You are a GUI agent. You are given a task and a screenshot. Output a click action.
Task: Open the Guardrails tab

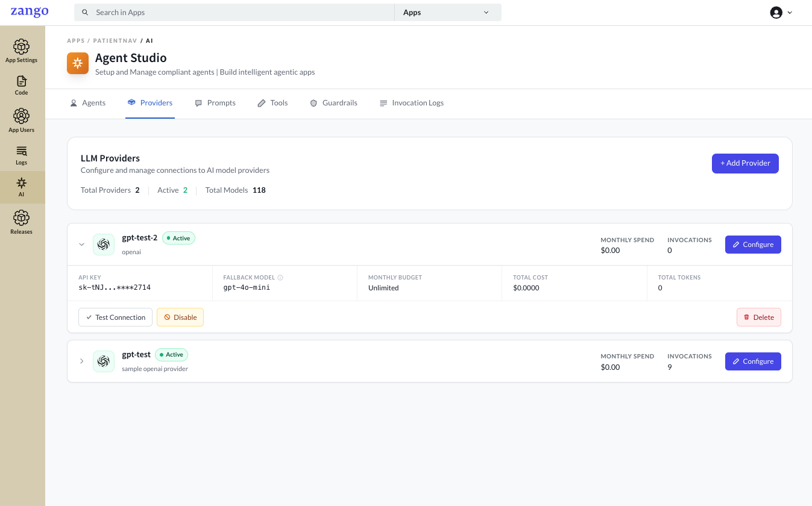pos(333,103)
